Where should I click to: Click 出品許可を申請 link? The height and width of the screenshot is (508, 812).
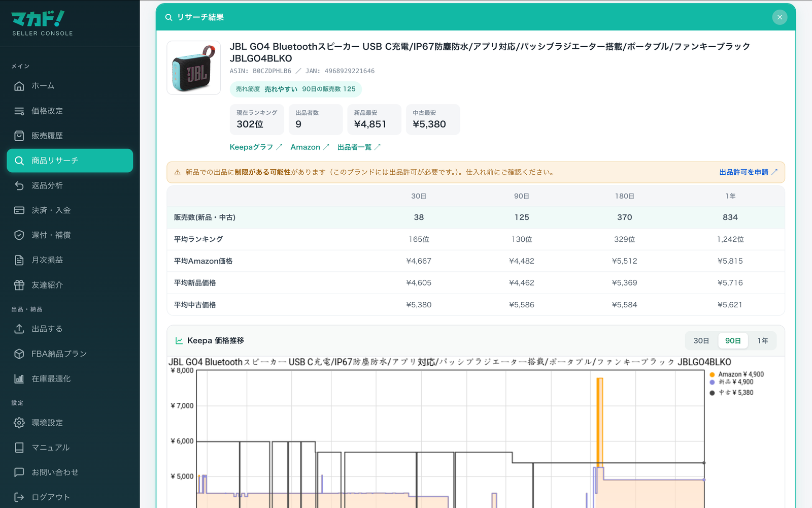tap(748, 172)
